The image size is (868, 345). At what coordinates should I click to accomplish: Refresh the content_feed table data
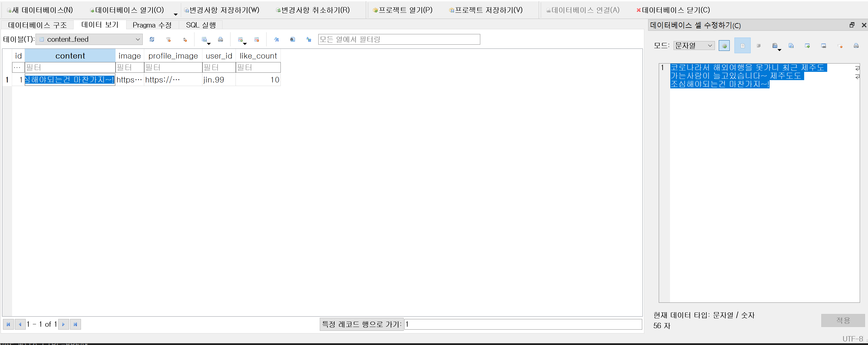coord(152,39)
